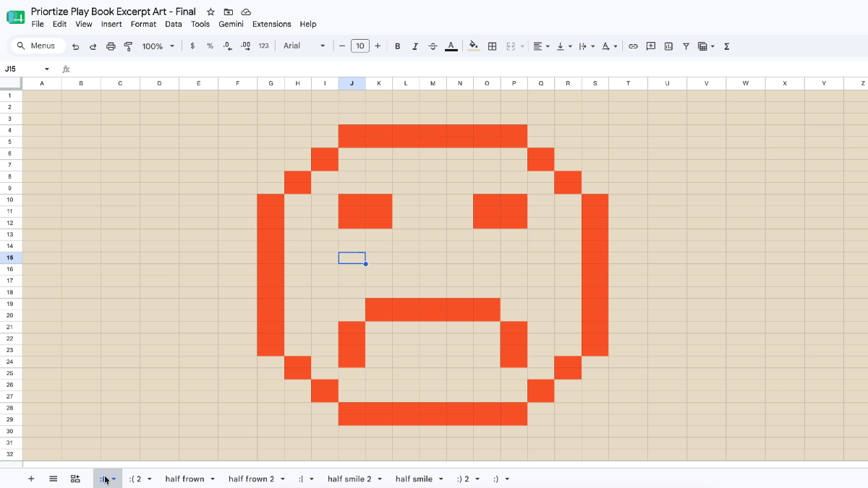Open the File menu
The width and height of the screenshot is (868, 488).
pyautogui.click(x=38, y=24)
